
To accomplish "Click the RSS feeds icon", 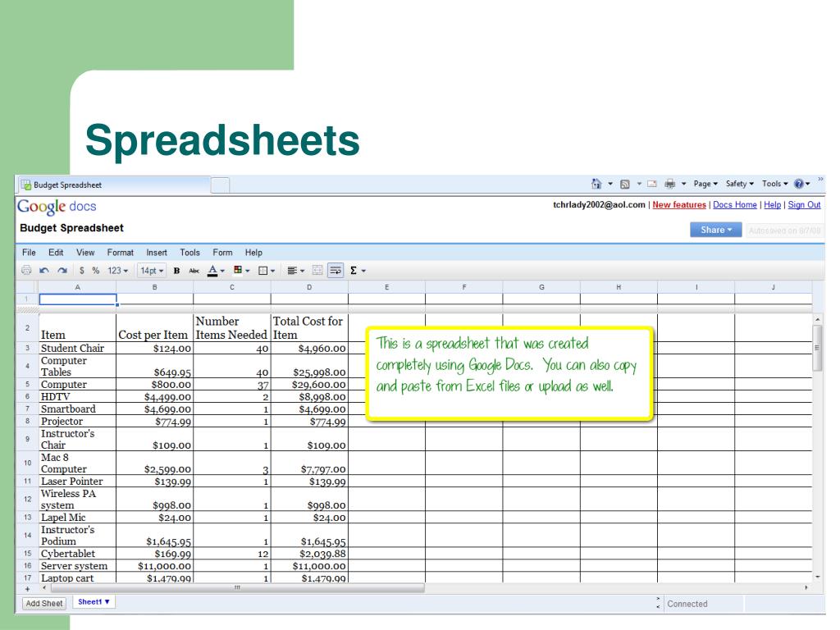I will coord(624,185).
